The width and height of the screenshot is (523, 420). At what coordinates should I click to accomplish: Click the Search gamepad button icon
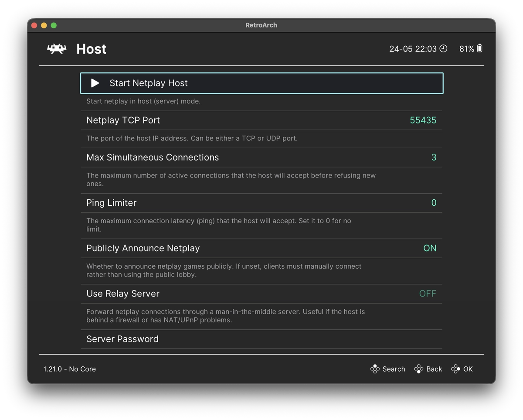coord(375,369)
